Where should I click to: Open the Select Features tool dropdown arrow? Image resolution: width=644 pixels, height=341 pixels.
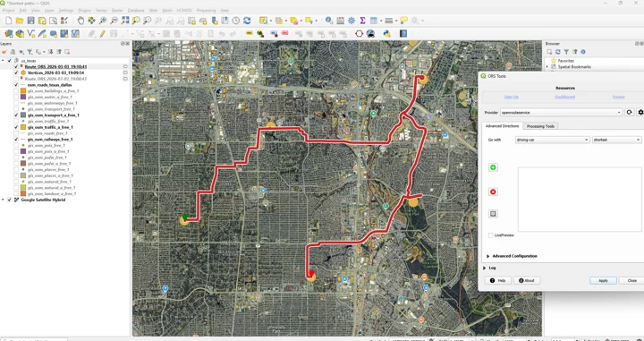271,21
